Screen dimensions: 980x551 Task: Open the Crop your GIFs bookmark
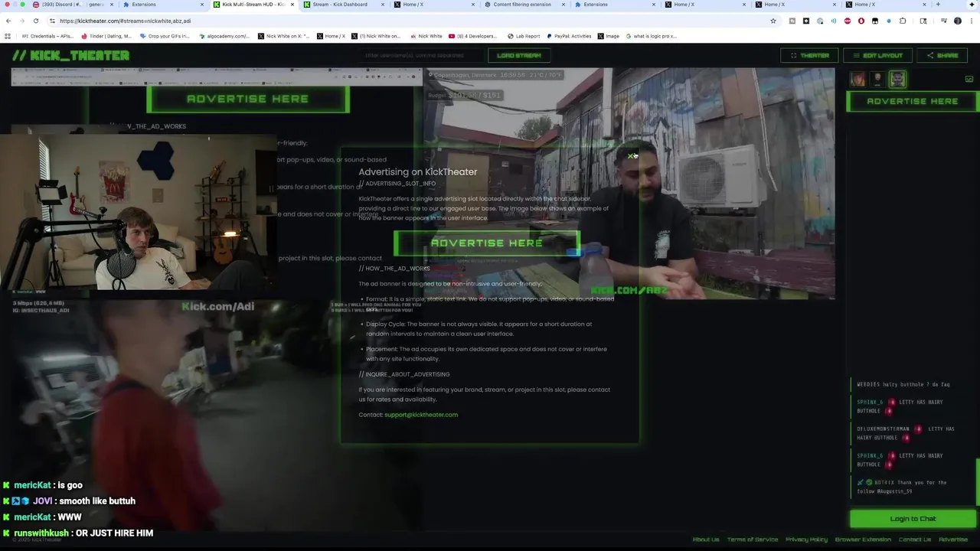[165, 36]
